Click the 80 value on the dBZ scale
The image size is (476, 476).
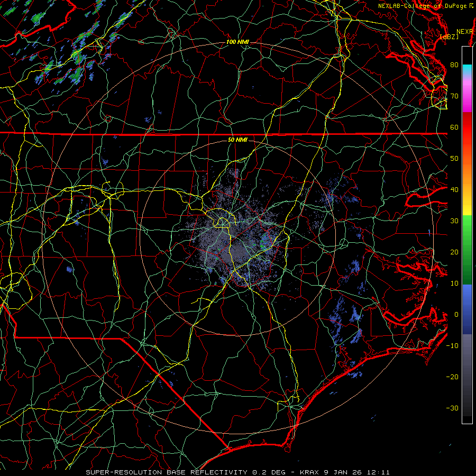(454, 65)
